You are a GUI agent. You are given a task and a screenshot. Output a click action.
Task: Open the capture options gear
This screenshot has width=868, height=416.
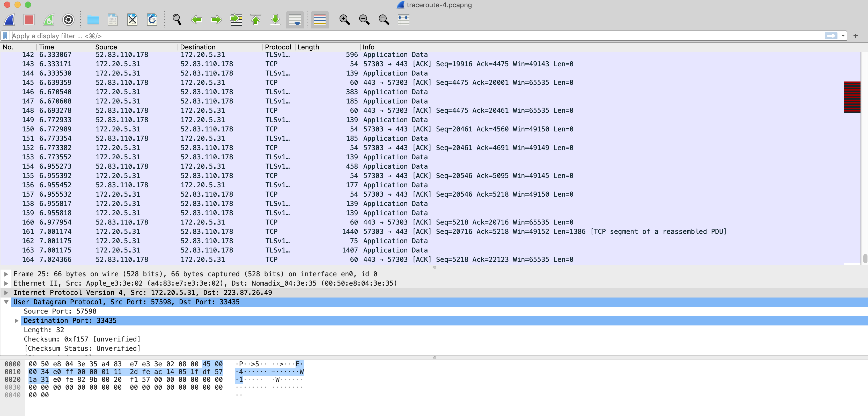(68, 20)
